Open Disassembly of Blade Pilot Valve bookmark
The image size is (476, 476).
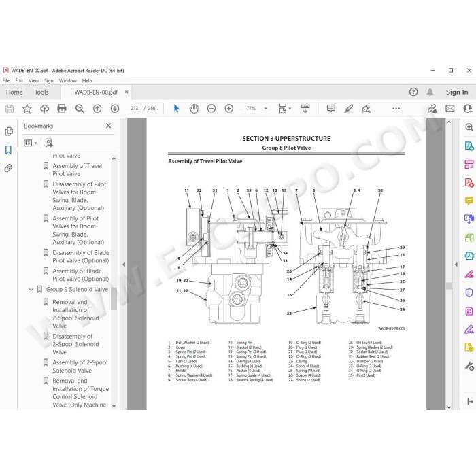(81, 256)
